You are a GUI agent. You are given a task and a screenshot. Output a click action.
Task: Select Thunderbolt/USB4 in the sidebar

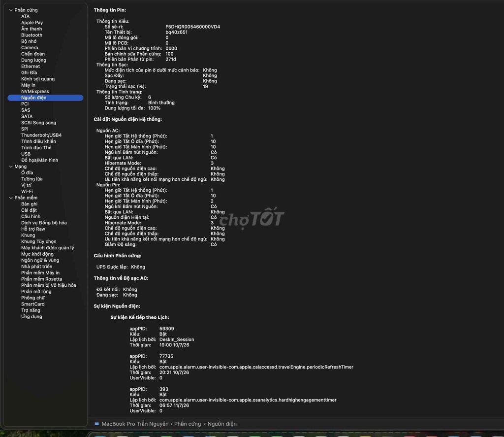tap(41, 135)
